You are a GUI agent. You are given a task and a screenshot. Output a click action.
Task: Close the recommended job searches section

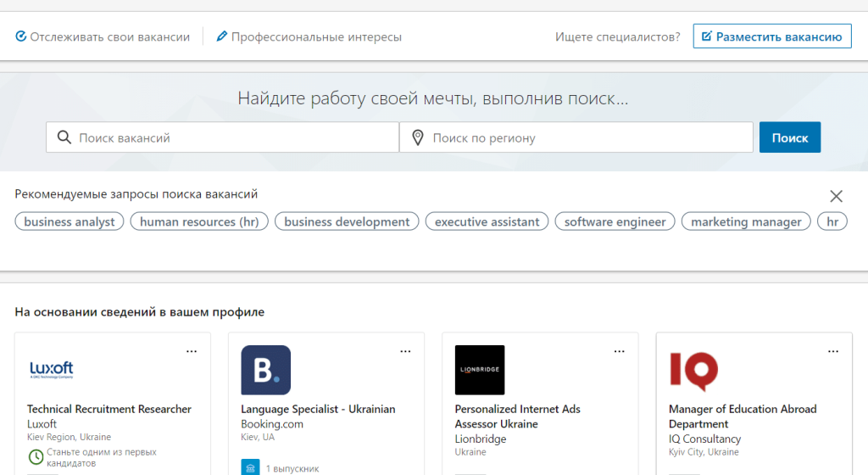pos(836,196)
